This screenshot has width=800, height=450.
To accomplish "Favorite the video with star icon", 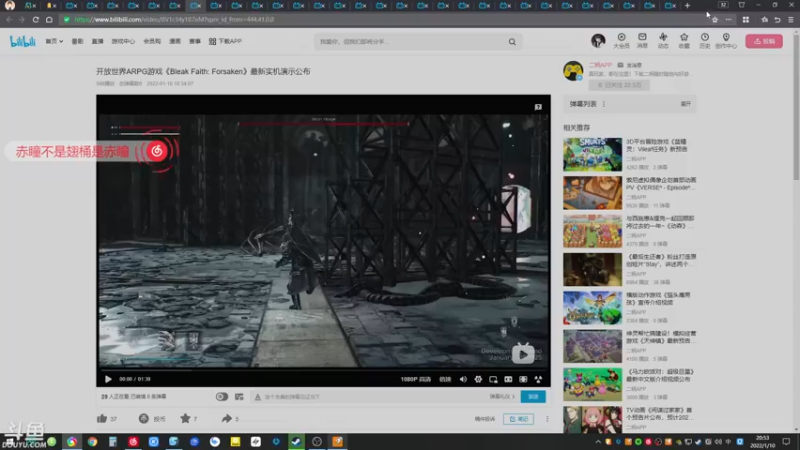I will pyautogui.click(x=185, y=418).
